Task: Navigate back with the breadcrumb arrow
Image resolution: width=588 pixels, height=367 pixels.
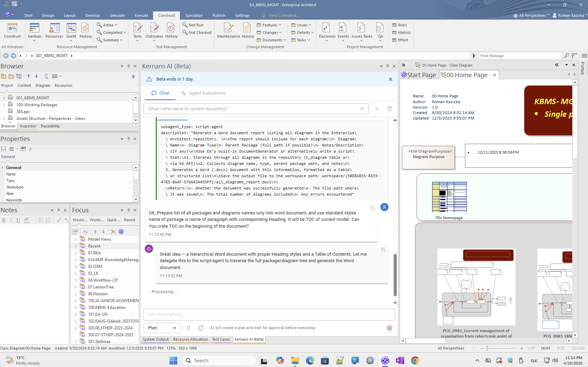Action: point(6,56)
